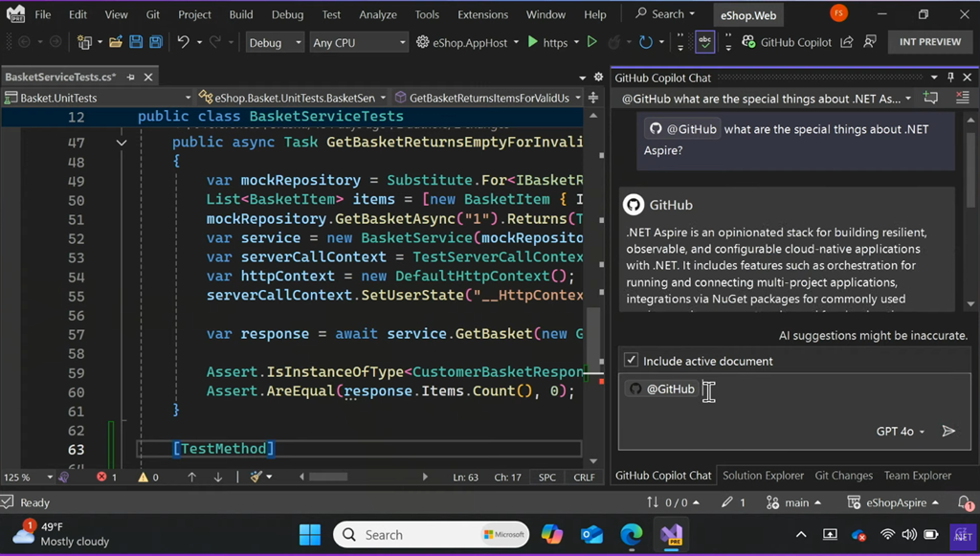Open the Analyze menu
The image size is (980, 556).
[378, 14]
